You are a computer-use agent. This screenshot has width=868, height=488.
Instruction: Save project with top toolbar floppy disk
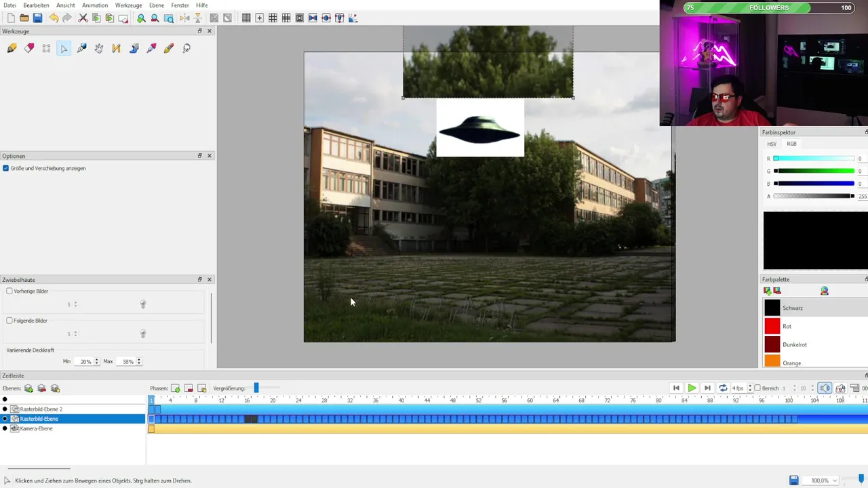[38, 18]
